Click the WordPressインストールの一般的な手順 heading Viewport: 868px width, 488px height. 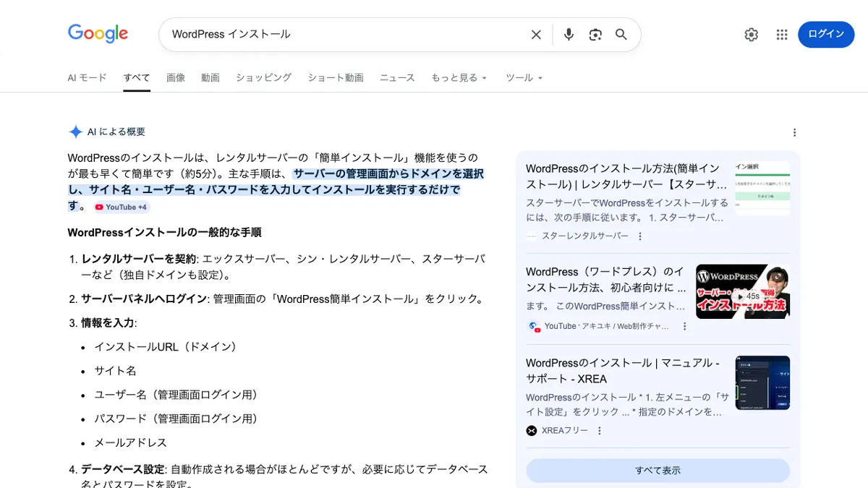coord(164,232)
